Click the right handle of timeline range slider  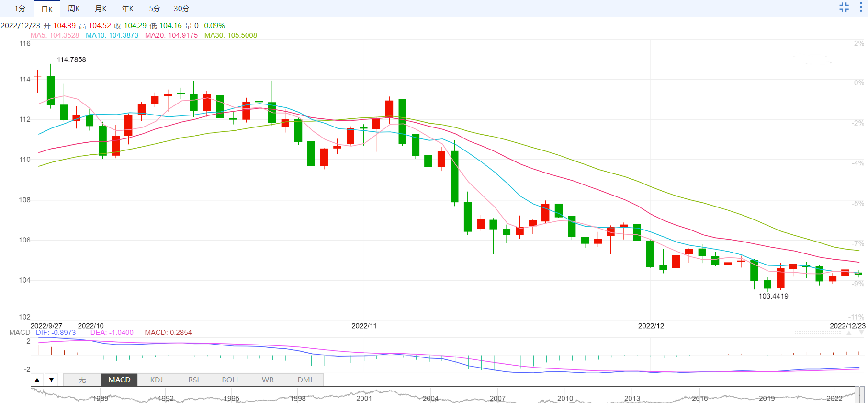tap(862, 395)
